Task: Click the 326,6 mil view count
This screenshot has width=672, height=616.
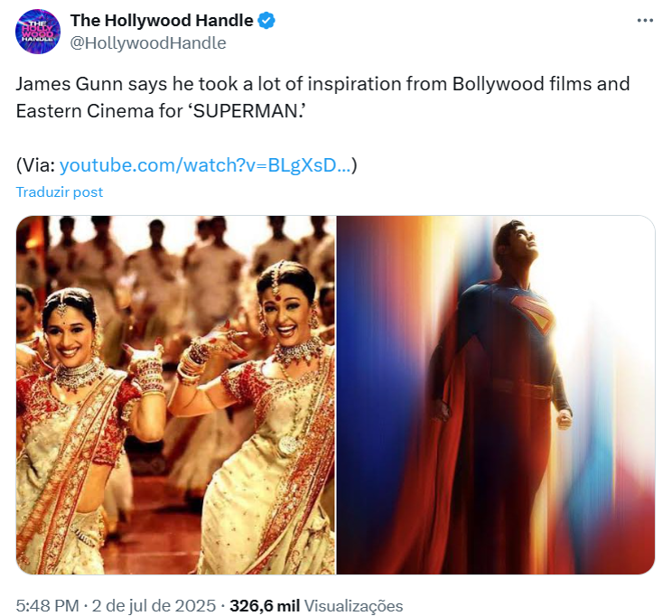Action: click(265, 606)
